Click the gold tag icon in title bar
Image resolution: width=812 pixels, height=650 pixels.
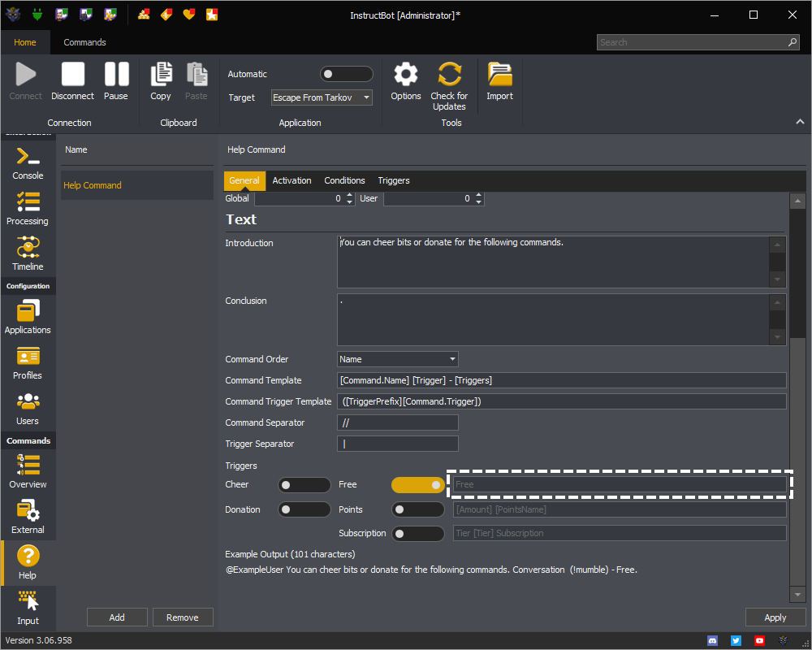pyautogui.click(x=166, y=15)
